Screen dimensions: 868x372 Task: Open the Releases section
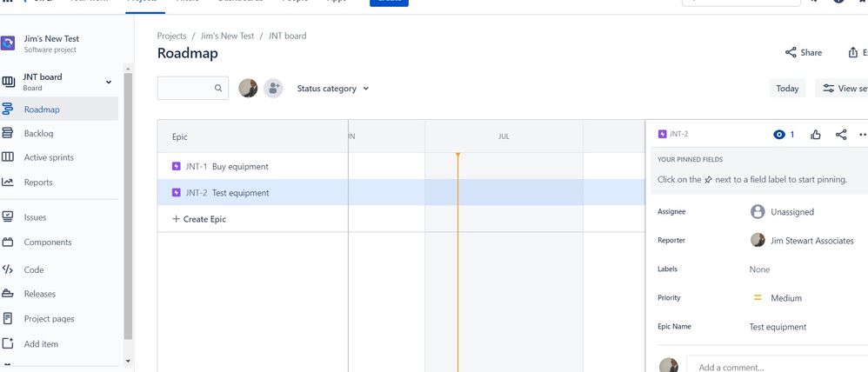40,294
